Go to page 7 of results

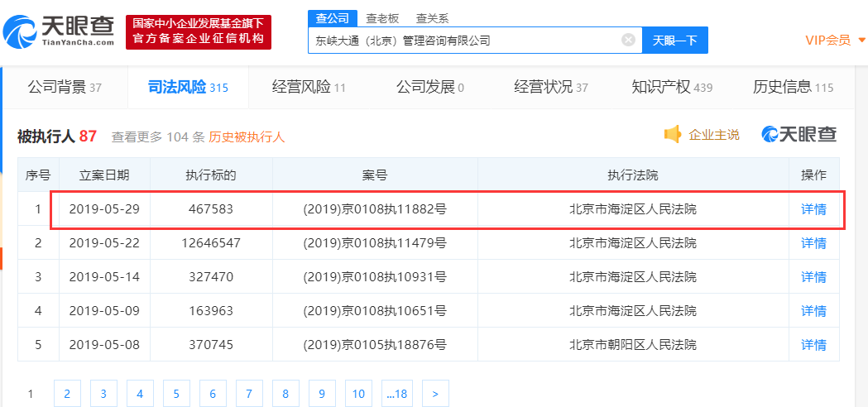tap(249, 394)
